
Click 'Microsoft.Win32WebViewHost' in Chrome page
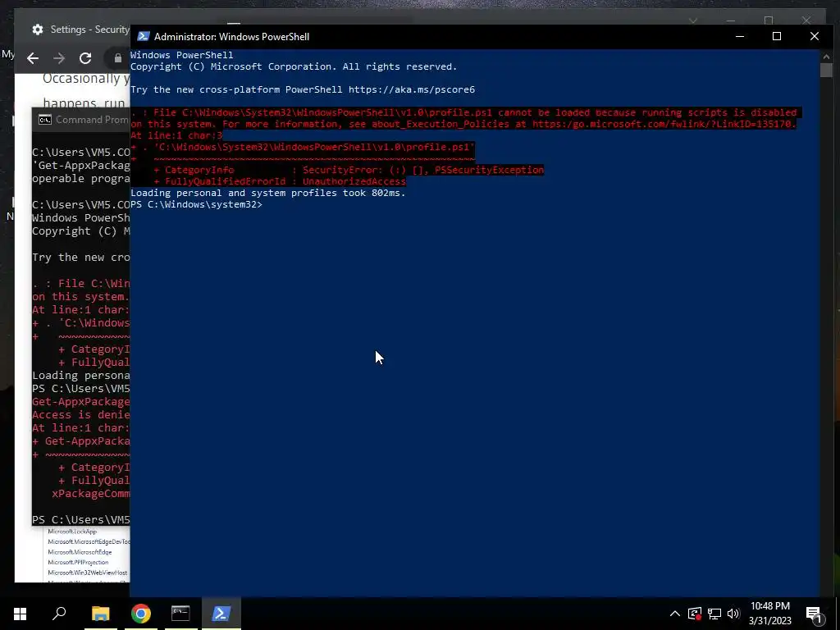point(88,573)
